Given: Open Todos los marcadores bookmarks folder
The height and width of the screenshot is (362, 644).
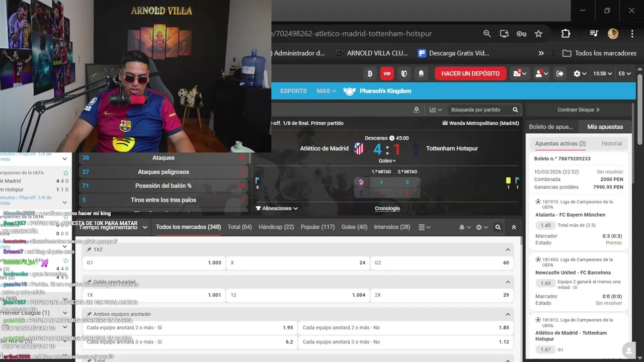Looking at the screenshot, I should (599, 53).
